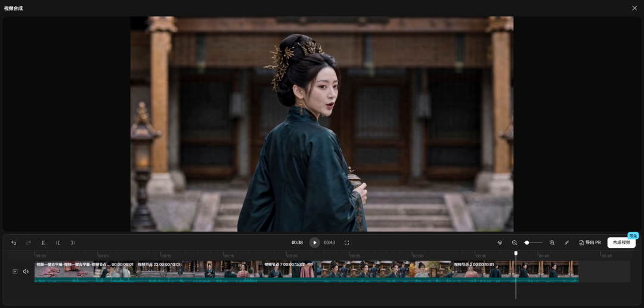This screenshot has width=644, height=308.
Task: Undo the last edit
Action: pyautogui.click(x=14, y=243)
